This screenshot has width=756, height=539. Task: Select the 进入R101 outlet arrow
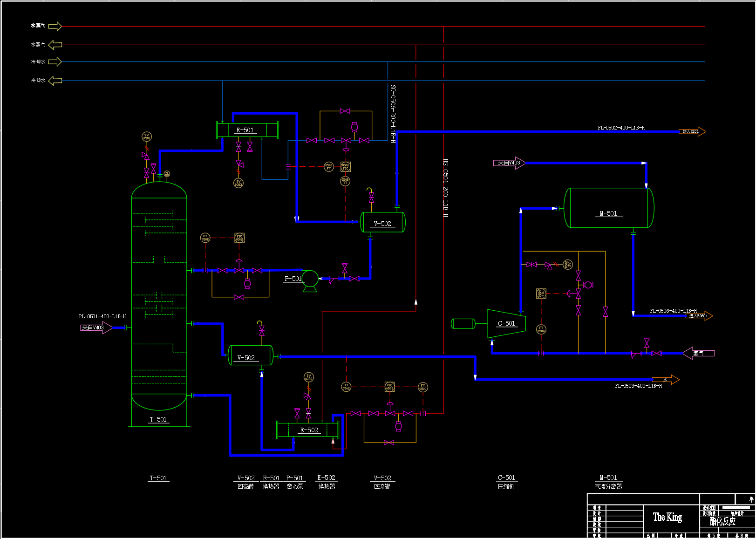click(x=692, y=132)
